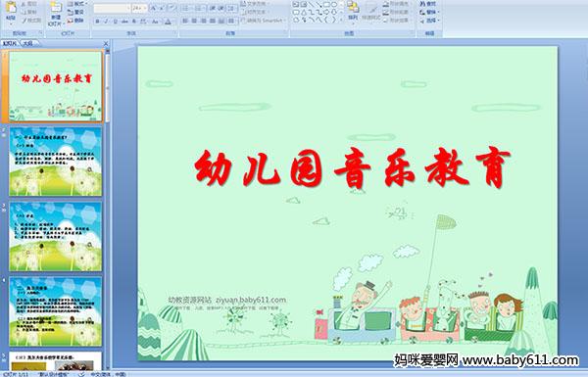
Task: Toggle bold formatting
Action: [97, 22]
